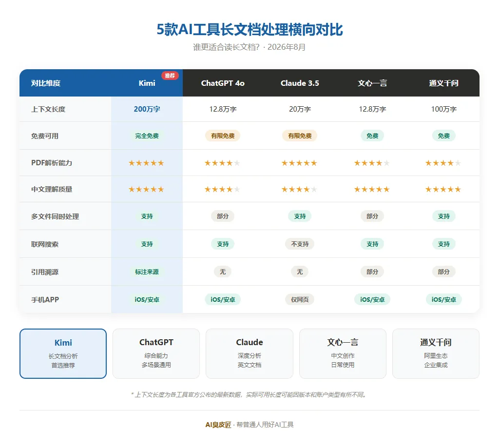
Task: Click Kimi's PDF解析能力 star rating
Action: 146,163
